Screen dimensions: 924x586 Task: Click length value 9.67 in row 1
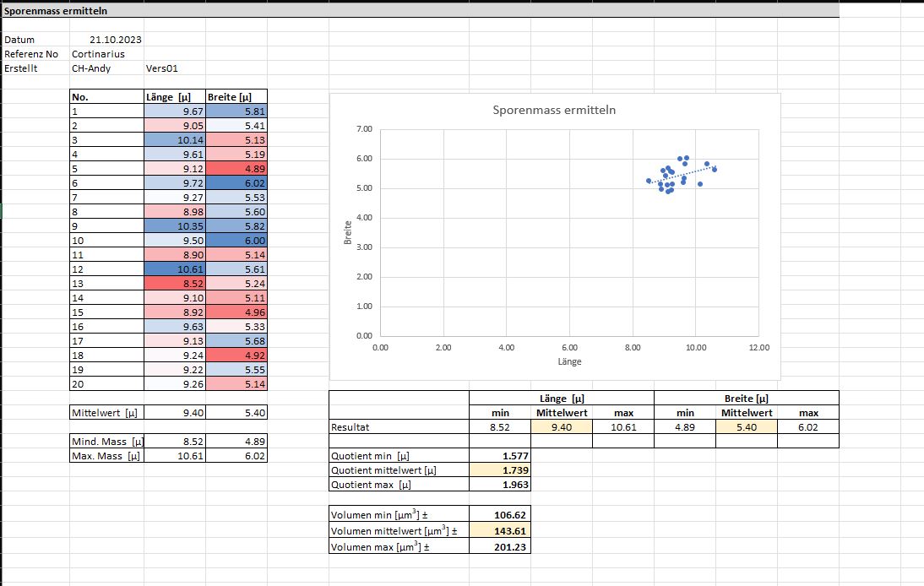(x=175, y=111)
